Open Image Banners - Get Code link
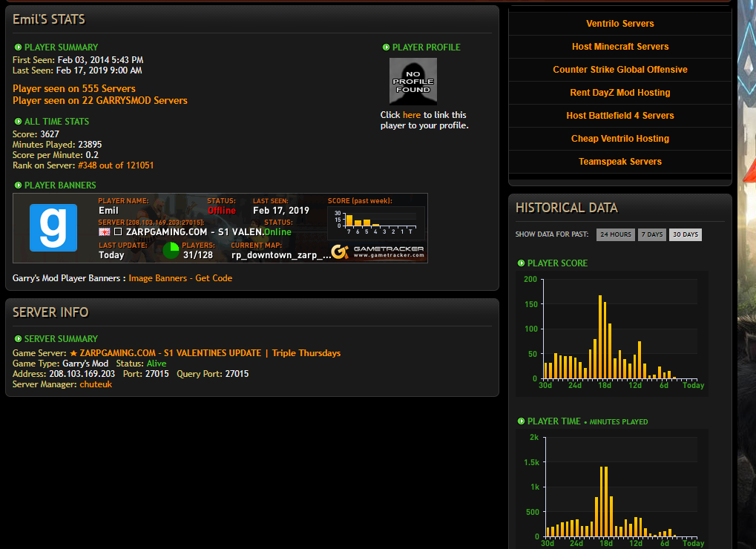 180,278
